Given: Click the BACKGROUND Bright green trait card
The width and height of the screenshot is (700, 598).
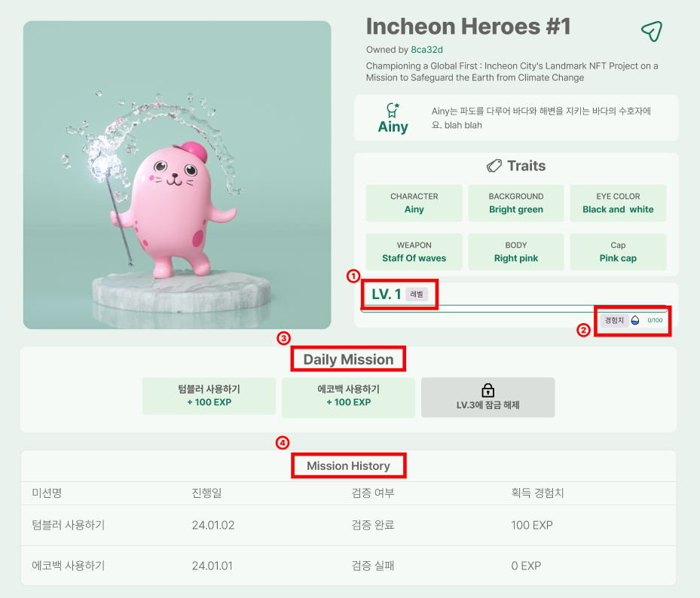Looking at the screenshot, I should pos(515,203).
